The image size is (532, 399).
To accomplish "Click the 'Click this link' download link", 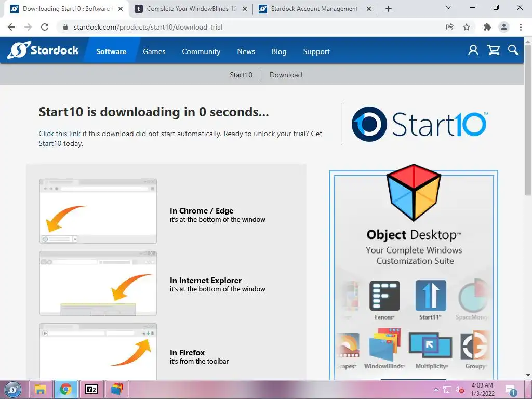I will 59,134.
